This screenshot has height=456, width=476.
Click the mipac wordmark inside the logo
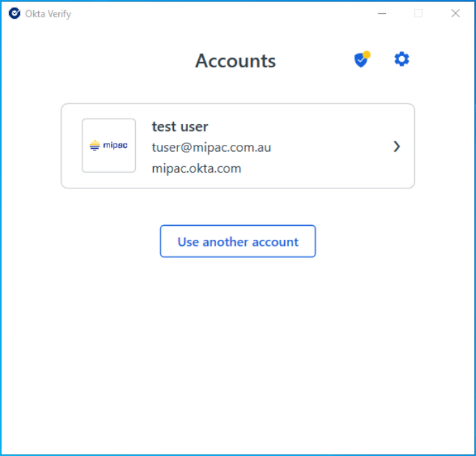coord(115,146)
